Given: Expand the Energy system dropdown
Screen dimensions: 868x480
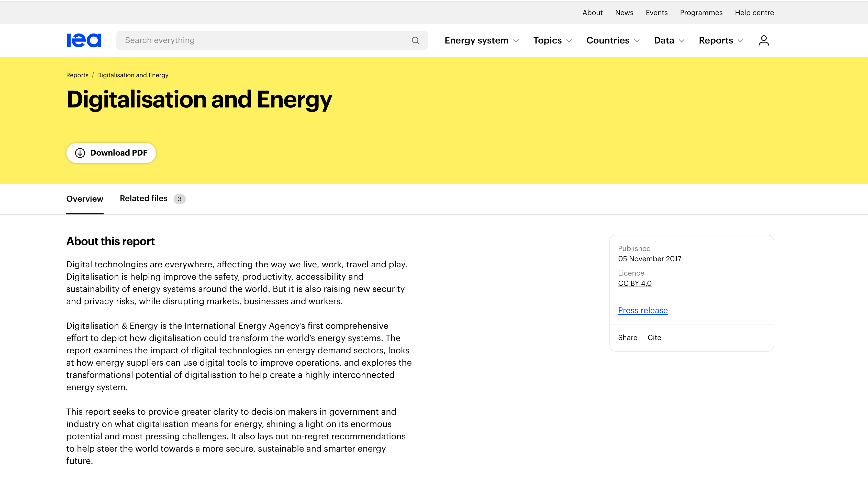Looking at the screenshot, I should [482, 40].
